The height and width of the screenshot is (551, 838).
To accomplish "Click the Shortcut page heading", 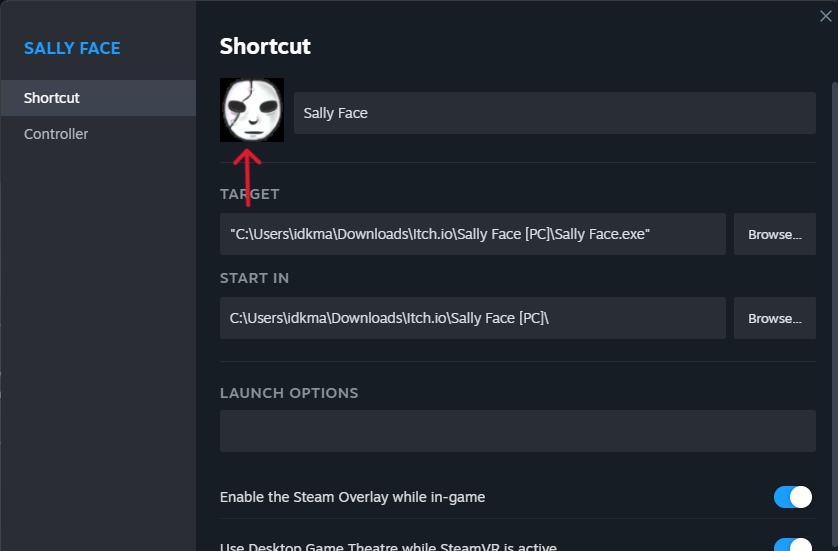I will click(x=265, y=46).
